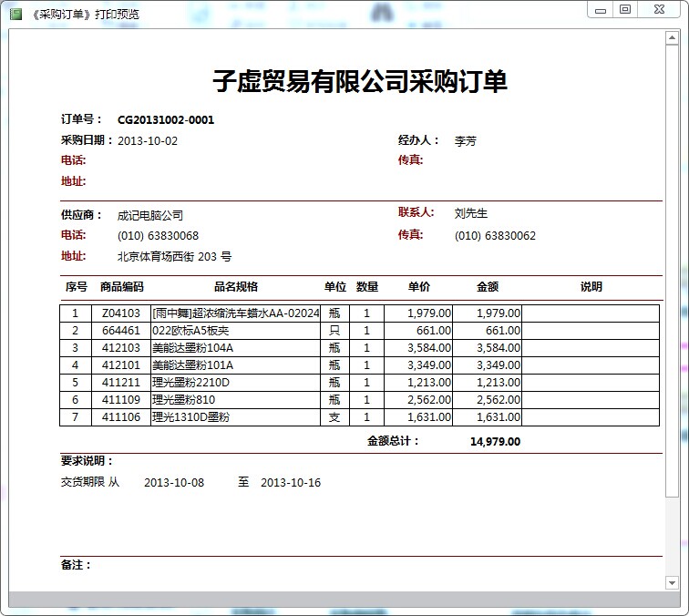689x616 pixels.
Task: Click the purchase date 2013-10-02
Action: point(148,141)
